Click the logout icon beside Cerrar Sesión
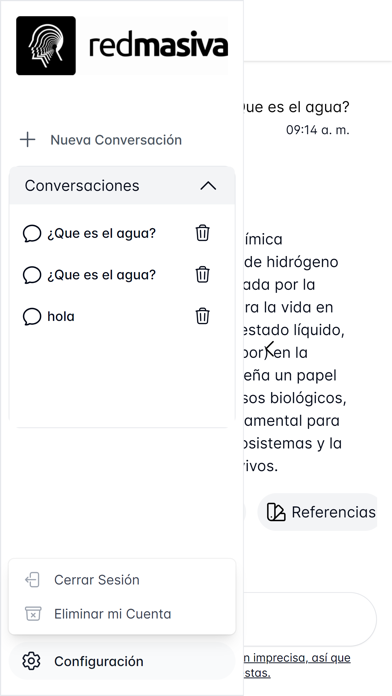Screen dimensions: 392x696 pos(32,580)
